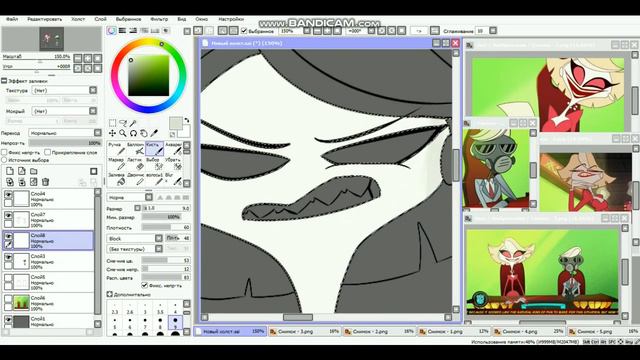Image resolution: width=640 pixels, height=360 pixels.
Task: Open the Слой menu
Action: (x=100, y=19)
